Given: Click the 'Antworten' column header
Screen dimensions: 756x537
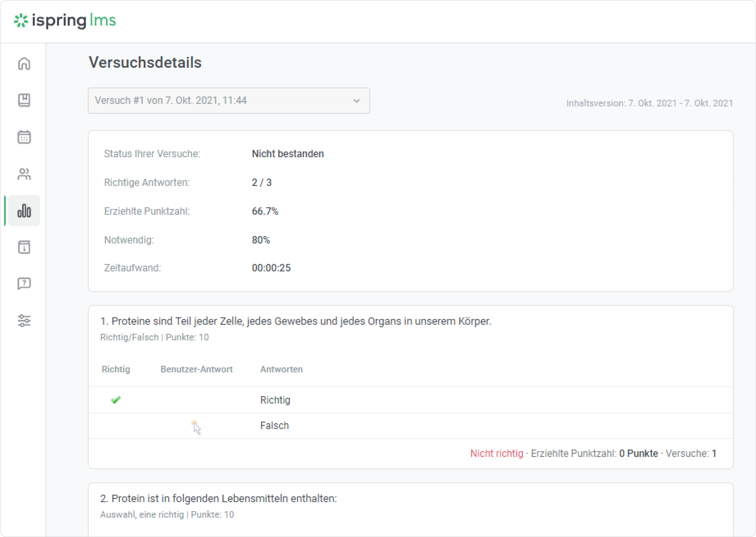Looking at the screenshot, I should 281,369.
